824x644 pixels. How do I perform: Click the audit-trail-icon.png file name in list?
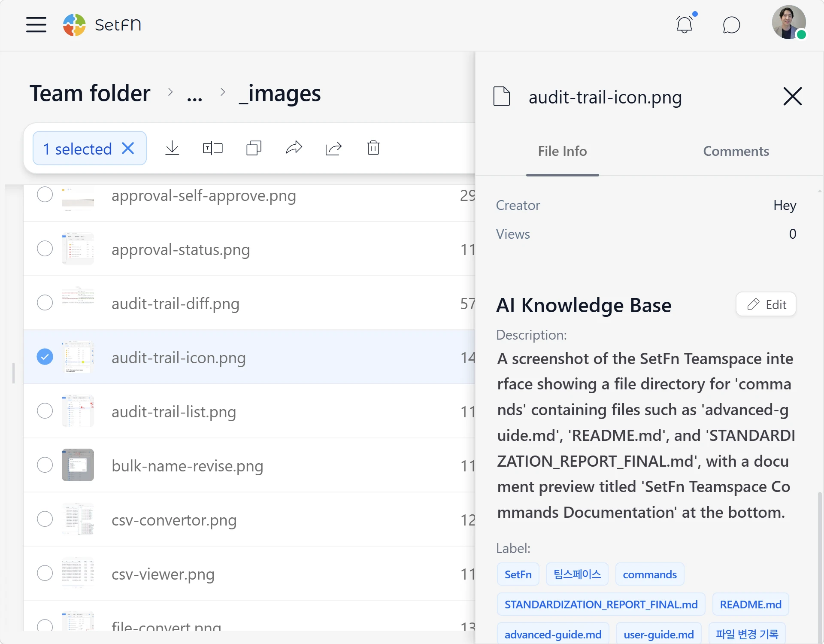179,358
